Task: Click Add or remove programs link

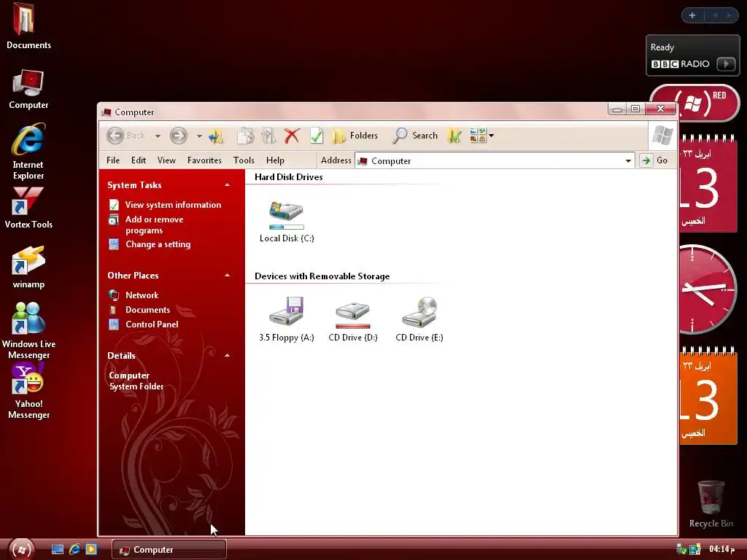Action: (146, 225)
